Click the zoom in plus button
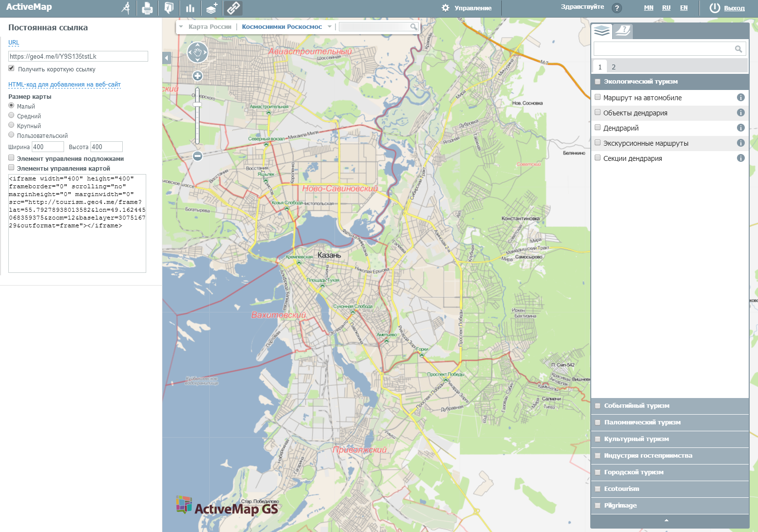This screenshot has width=758, height=532. (x=198, y=76)
